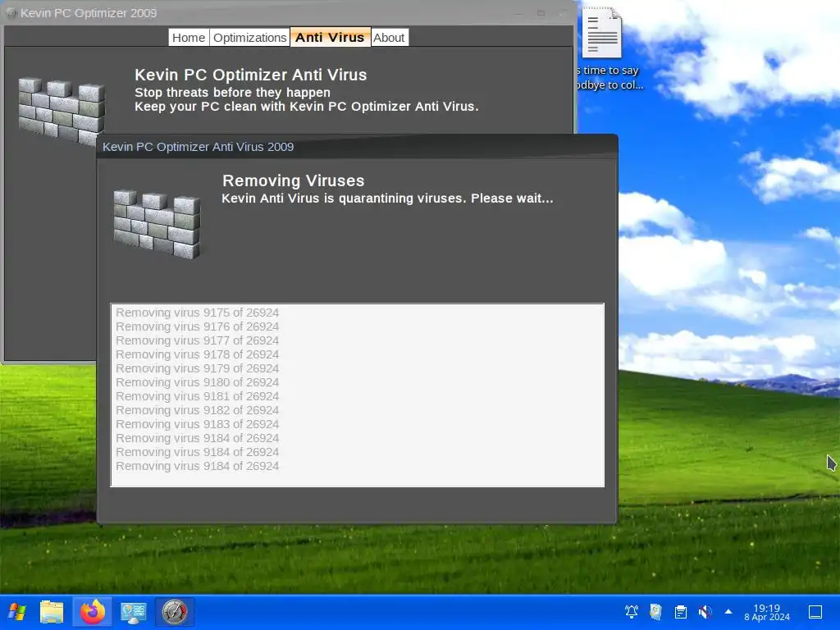Image resolution: width=840 pixels, height=630 pixels.
Task: Select log line 'Removing virus 9181 of 26924'
Action: click(197, 396)
